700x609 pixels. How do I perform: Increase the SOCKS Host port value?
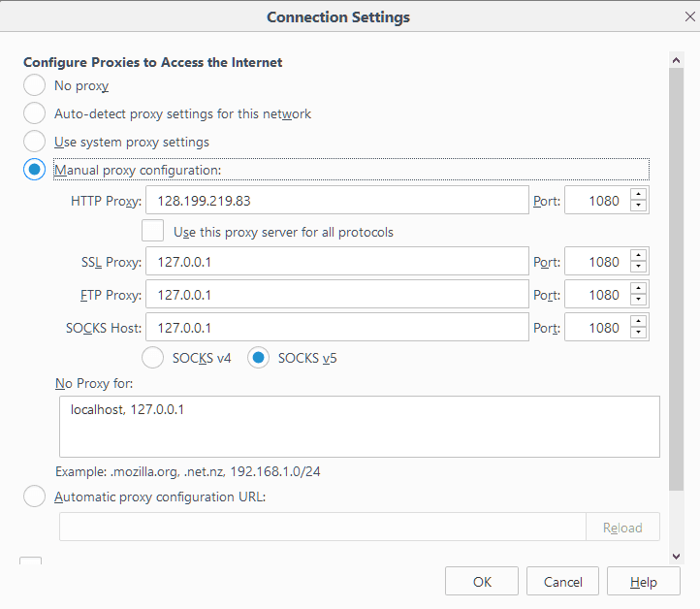(x=638, y=321)
